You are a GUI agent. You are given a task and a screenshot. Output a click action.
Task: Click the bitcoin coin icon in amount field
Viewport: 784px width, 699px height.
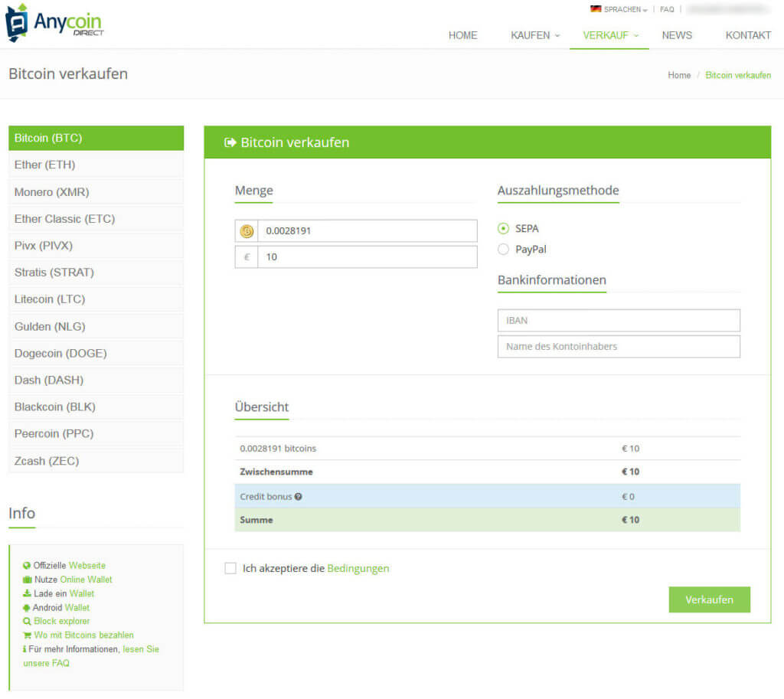(247, 231)
